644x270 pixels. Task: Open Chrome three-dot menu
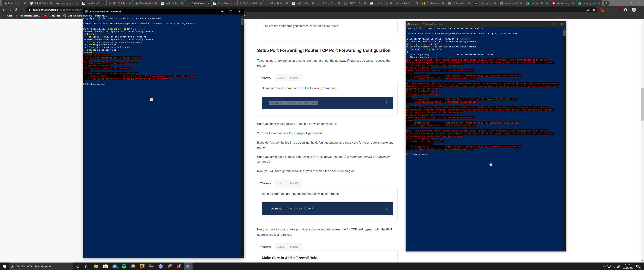(640, 10)
